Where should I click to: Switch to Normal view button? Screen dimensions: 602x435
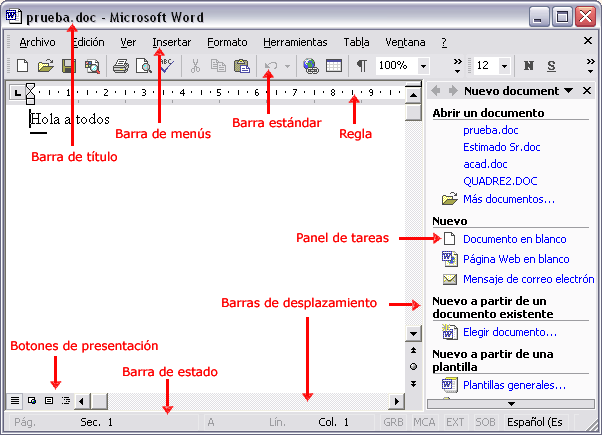(15, 401)
